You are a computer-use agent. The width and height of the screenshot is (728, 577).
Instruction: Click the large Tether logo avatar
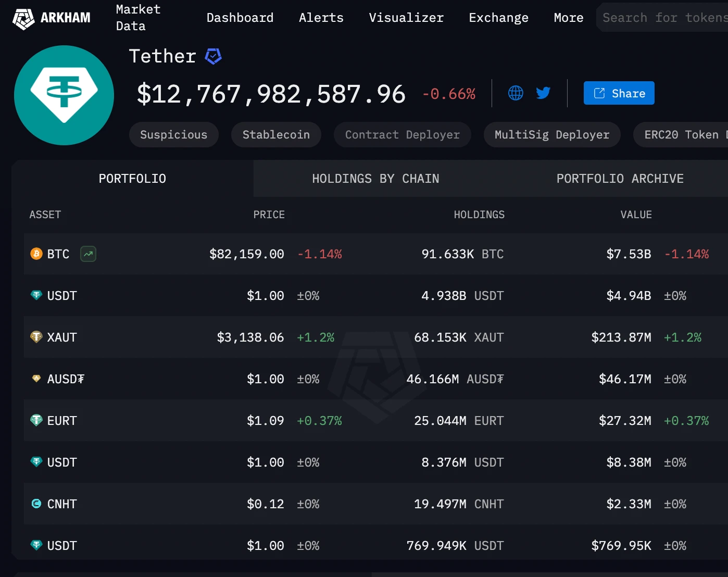click(64, 95)
